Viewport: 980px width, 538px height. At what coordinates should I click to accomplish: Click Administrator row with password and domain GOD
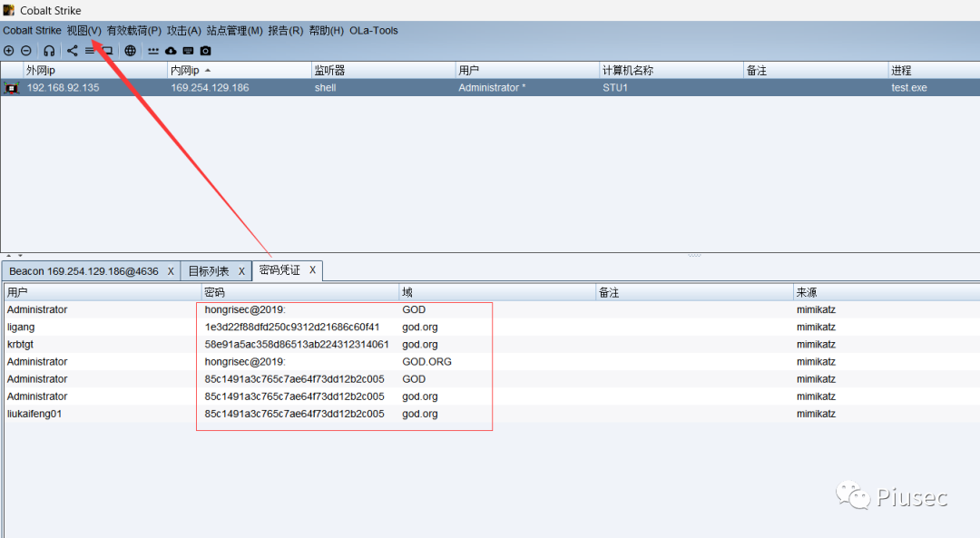coord(491,310)
